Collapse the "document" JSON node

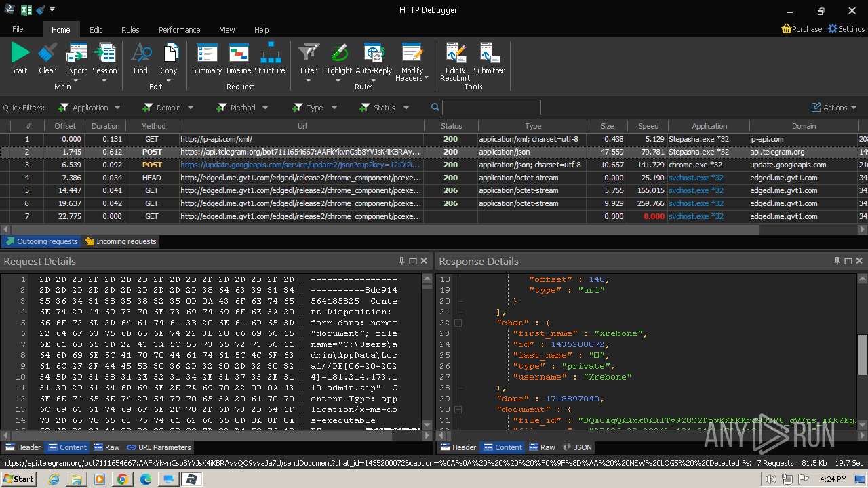coord(458,409)
